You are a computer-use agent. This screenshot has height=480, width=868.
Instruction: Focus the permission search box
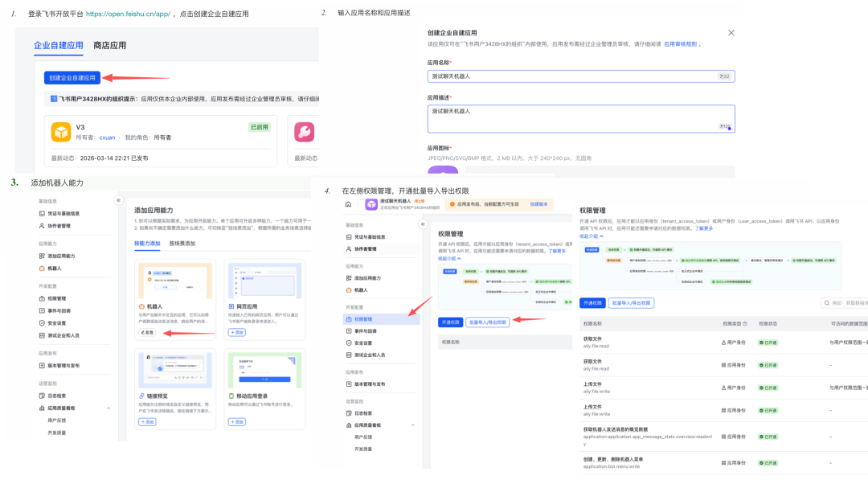(844, 303)
